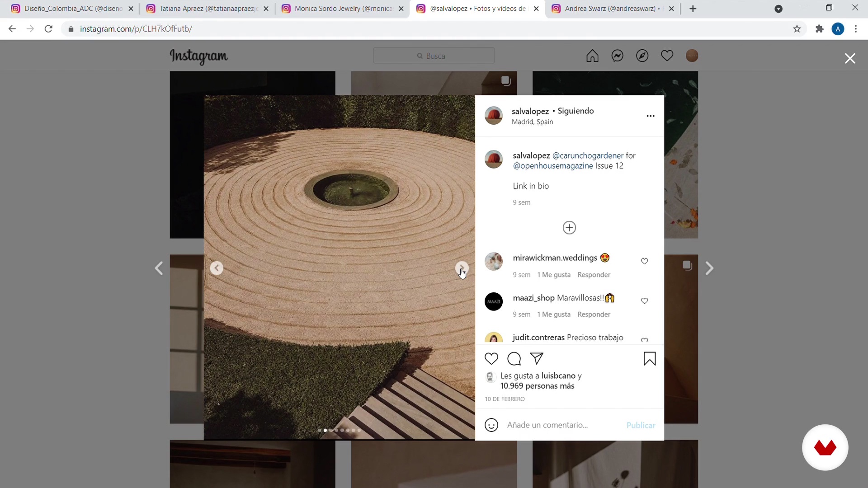Close the Tatiana Apraez tab

tap(266, 9)
